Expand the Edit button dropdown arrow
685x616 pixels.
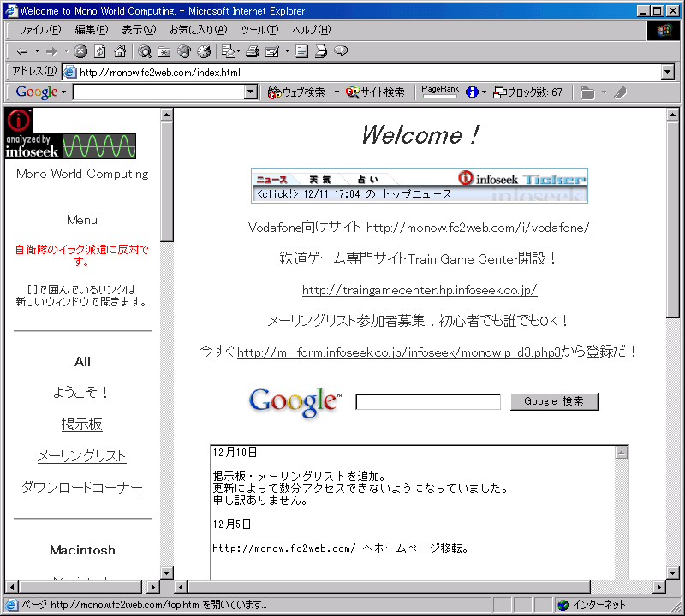click(x=287, y=51)
